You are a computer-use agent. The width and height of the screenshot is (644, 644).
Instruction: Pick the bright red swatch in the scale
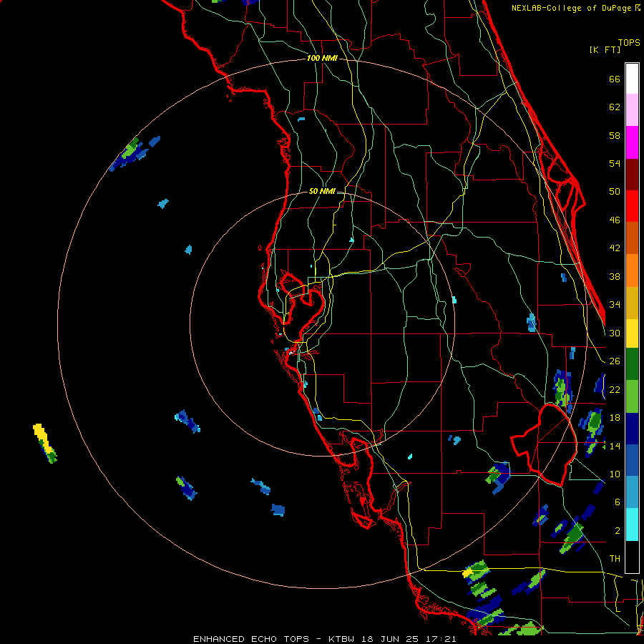[632, 206]
